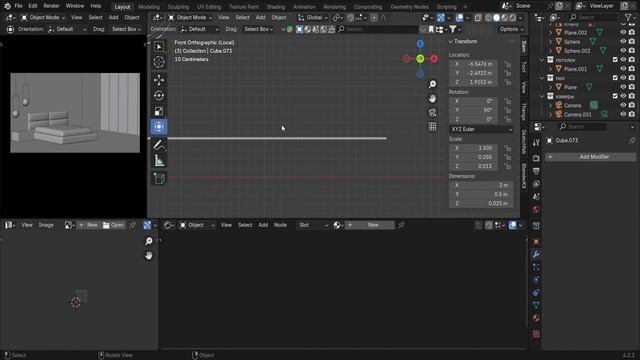Screen dimensions: 640x360
Task: Open Modifiers wrench tab icon
Action: pyautogui.click(x=536, y=254)
